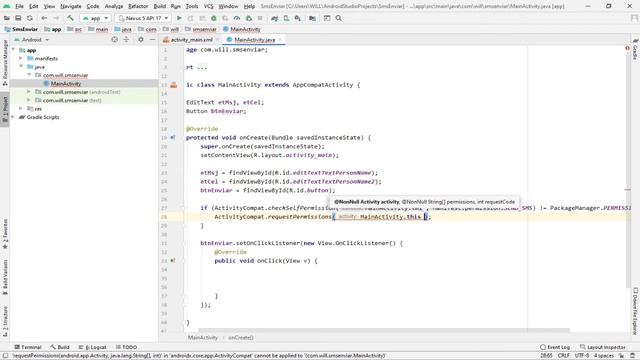Open the AVD Manager icon

pyautogui.click(x=286, y=18)
